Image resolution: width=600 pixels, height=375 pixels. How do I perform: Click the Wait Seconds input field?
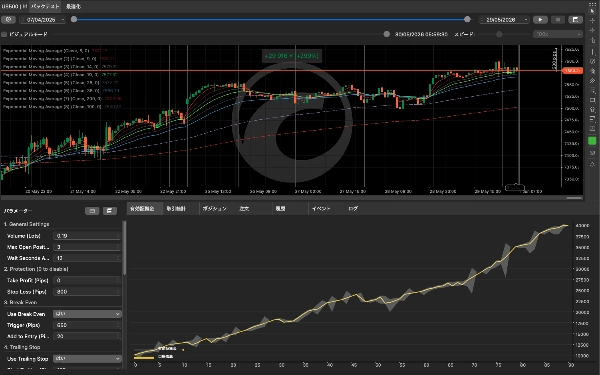tap(87, 258)
